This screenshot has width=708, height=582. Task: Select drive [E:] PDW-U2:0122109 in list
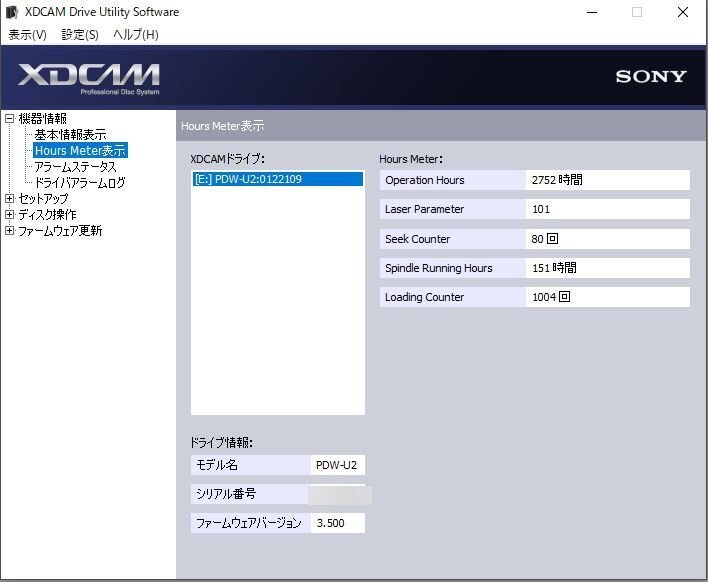[x=278, y=179]
